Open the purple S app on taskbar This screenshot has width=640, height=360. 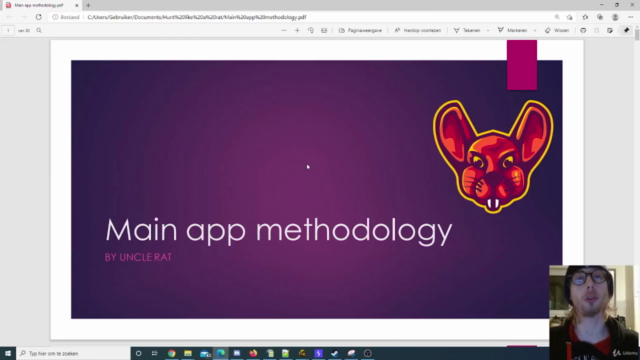tap(318, 353)
